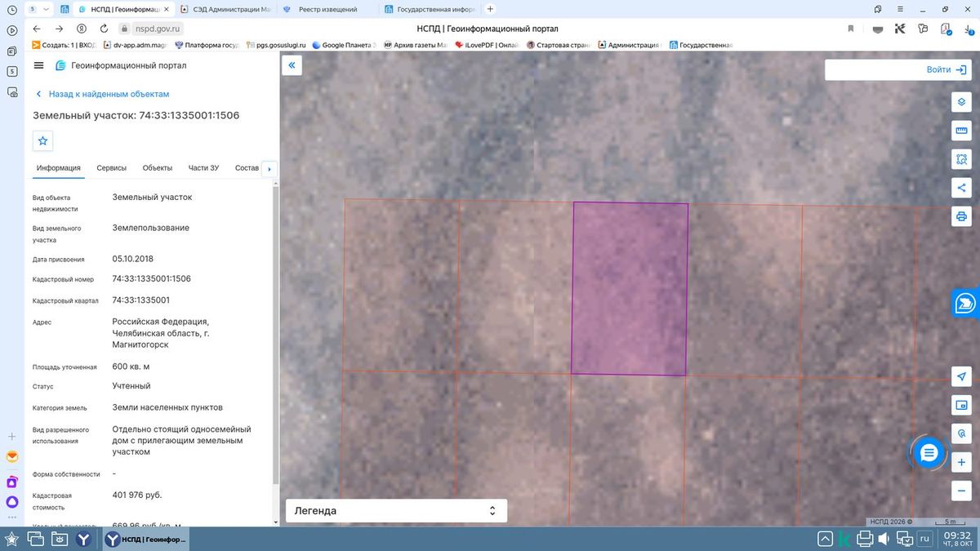The width and height of the screenshot is (980, 551).
Task: Open the pgs.gosuslugi.ru bookmark
Action: click(277, 45)
